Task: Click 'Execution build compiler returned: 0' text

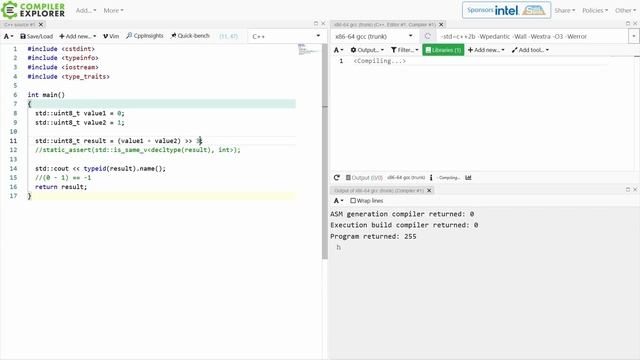Action: pos(404,225)
